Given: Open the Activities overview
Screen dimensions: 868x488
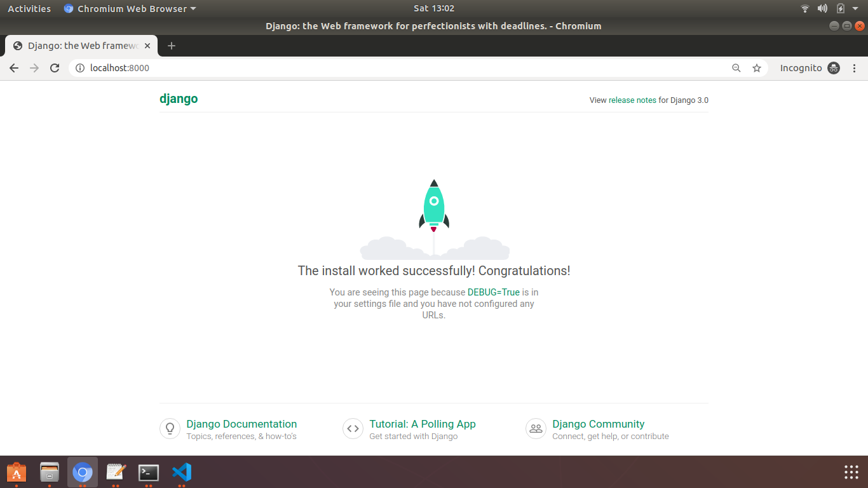Looking at the screenshot, I should pyautogui.click(x=29, y=8).
